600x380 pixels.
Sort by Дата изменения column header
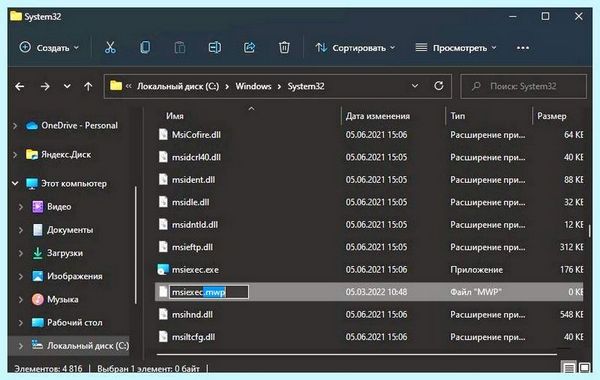(377, 116)
